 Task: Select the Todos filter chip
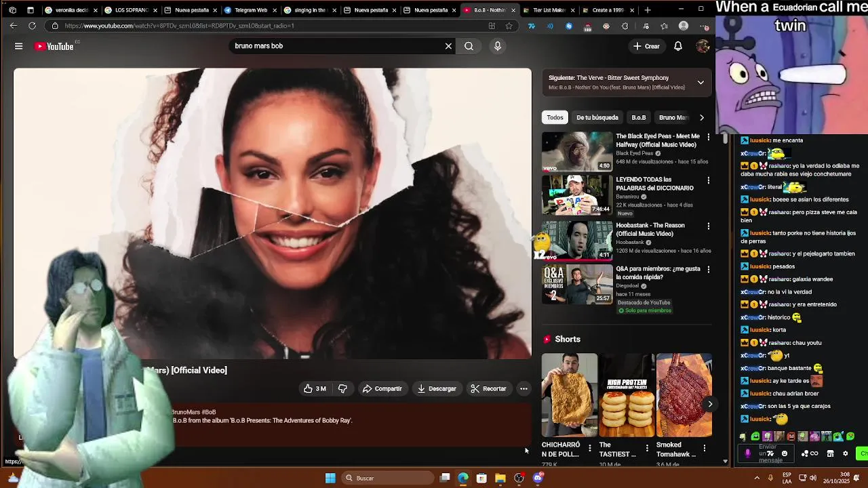pos(555,117)
